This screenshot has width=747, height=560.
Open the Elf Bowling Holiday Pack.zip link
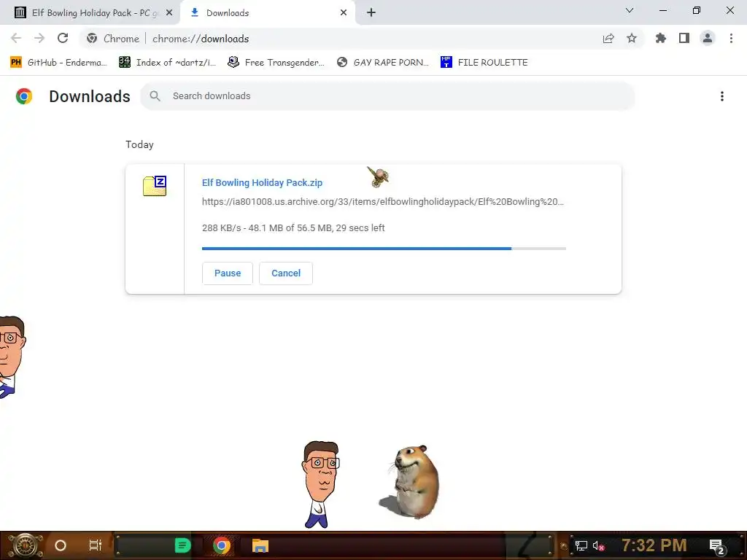coord(262,183)
